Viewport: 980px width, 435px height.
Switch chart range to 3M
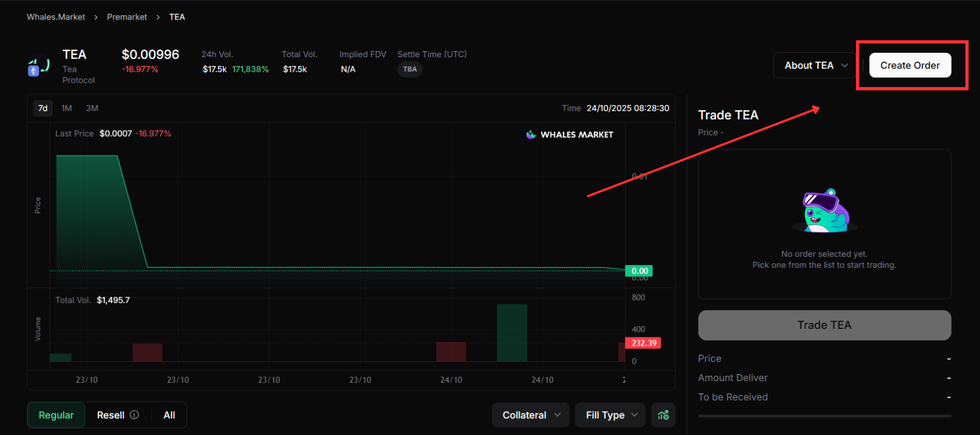tap(92, 108)
